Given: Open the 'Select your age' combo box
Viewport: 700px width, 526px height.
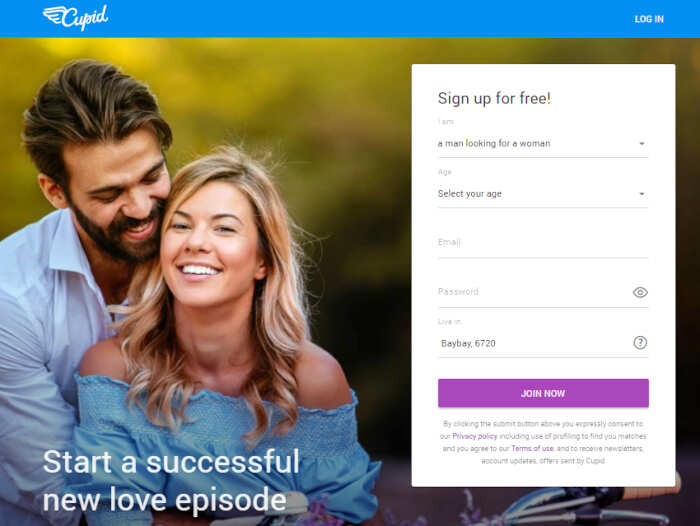Looking at the screenshot, I should coord(543,194).
